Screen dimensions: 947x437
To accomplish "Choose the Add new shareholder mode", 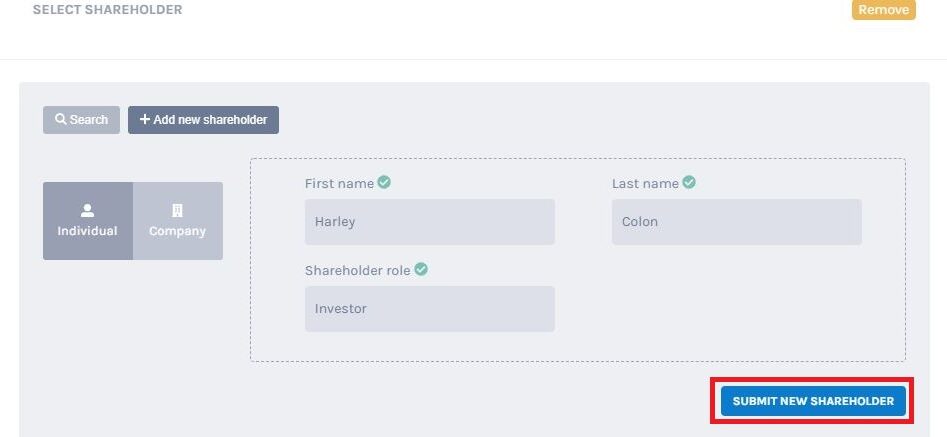I will coord(204,120).
